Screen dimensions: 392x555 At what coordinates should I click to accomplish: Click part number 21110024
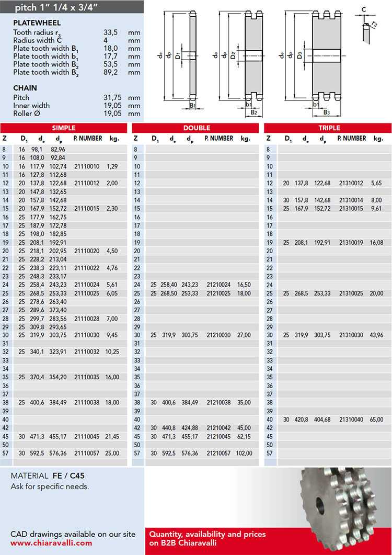pos(87,285)
